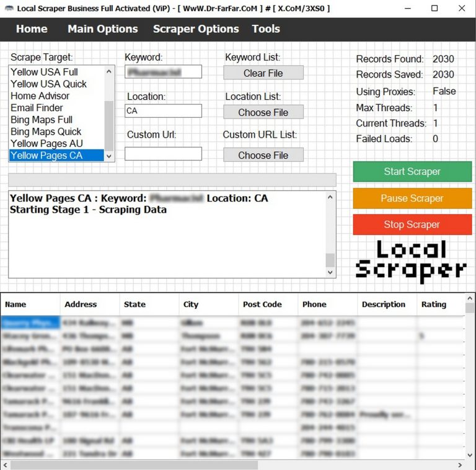Click the green Start Scraper button
Image resolution: width=476 pixels, height=470 pixels.
(412, 172)
